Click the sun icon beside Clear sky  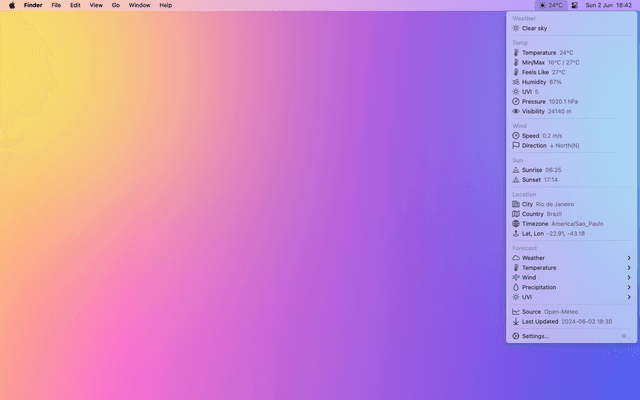516,28
